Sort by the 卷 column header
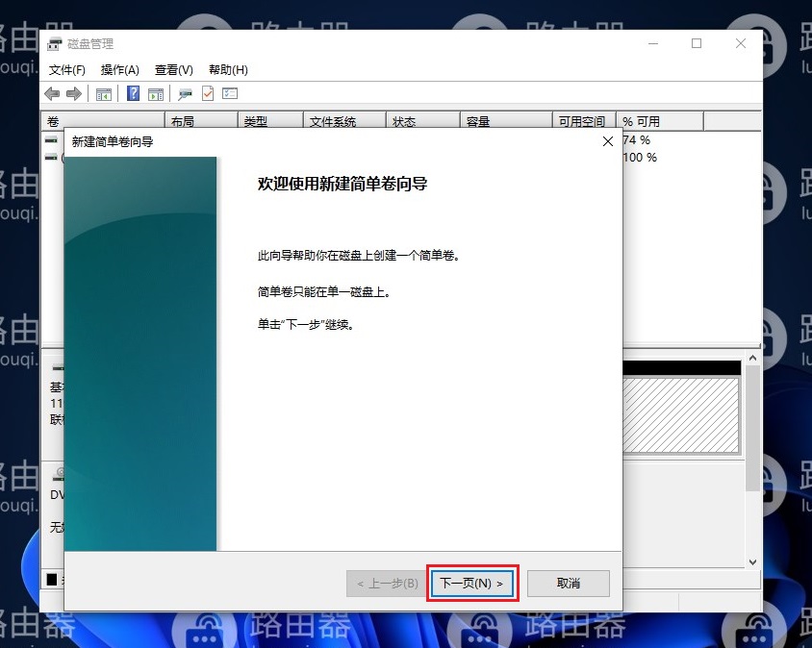This screenshot has height=648, width=812. 103,122
